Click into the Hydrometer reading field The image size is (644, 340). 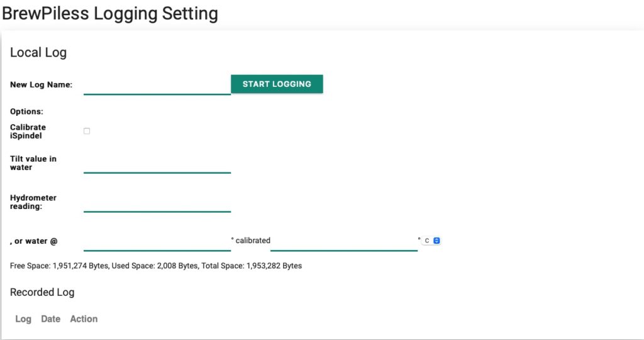pyautogui.click(x=157, y=203)
